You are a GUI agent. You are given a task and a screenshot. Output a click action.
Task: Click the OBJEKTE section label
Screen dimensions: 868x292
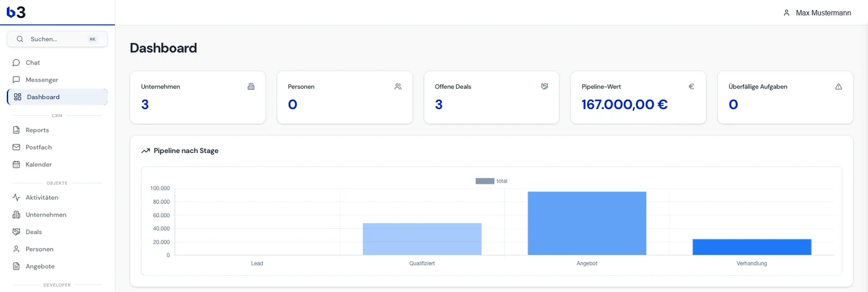click(x=57, y=184)
